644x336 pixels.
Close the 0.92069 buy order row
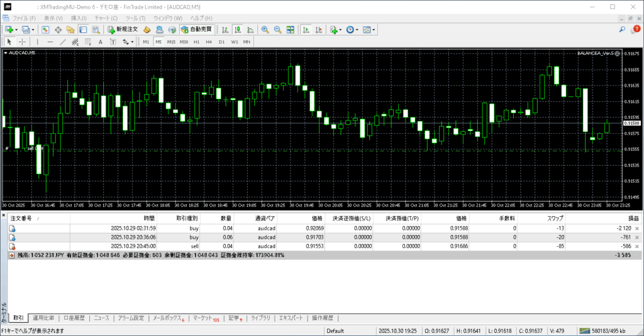click(x=636, y=228)
